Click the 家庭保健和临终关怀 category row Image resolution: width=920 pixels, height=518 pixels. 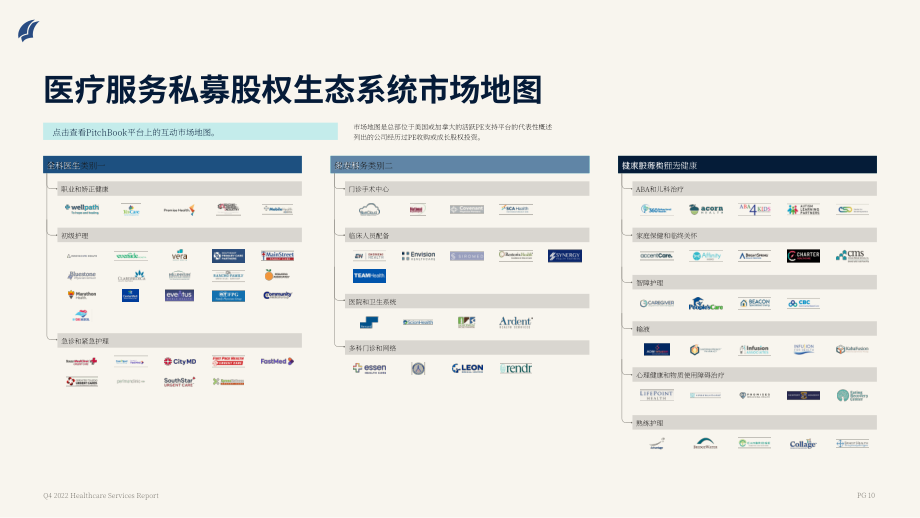click(755, 235)
